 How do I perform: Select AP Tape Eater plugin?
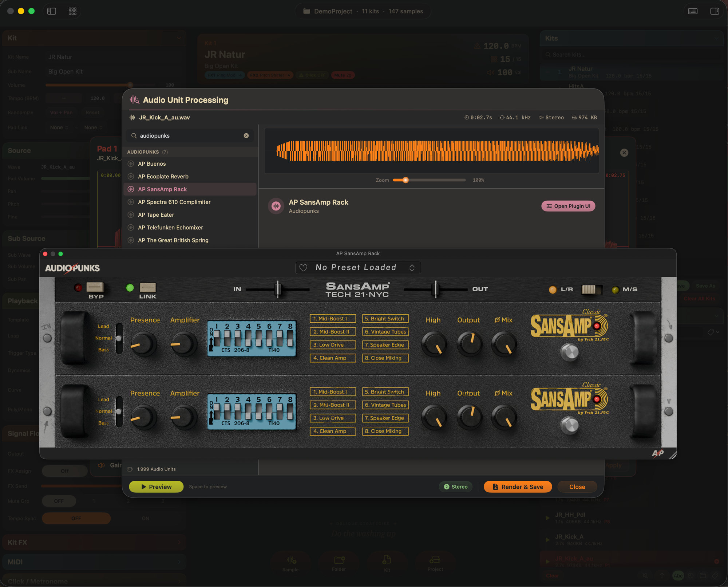(190, 214)
